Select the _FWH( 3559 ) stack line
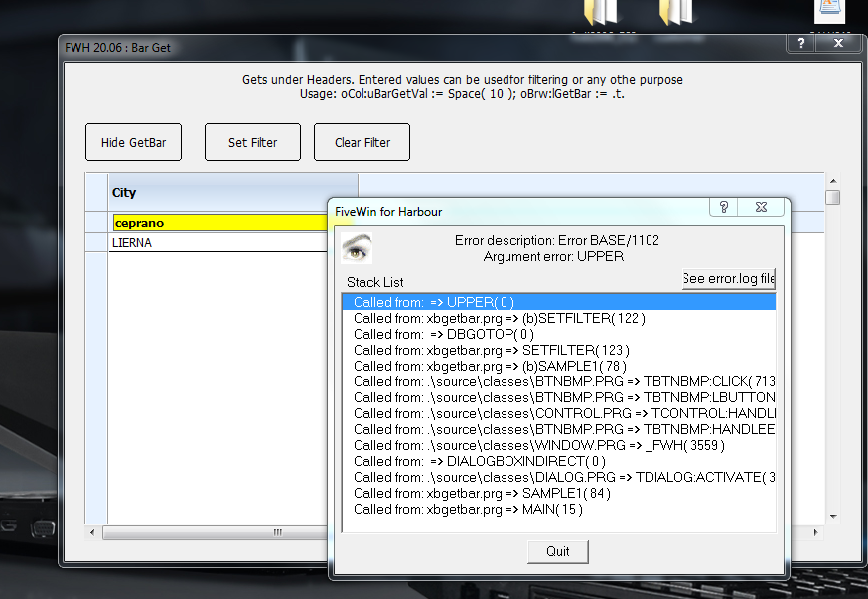 point(558,446)
